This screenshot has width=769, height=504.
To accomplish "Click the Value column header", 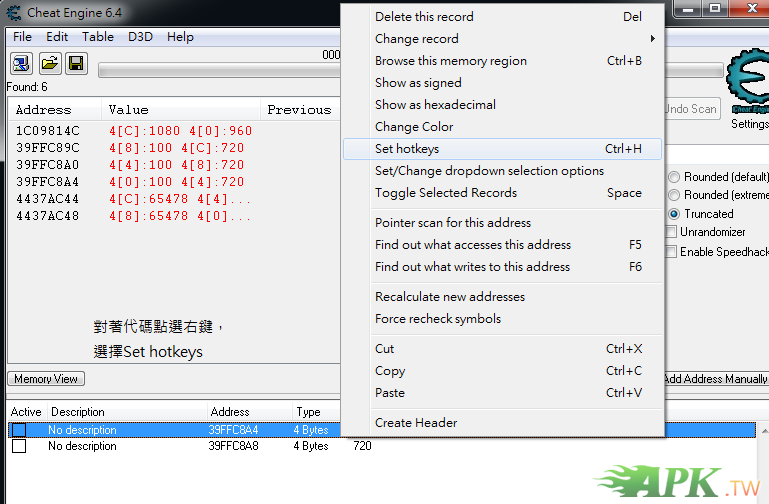I will (128, 110).
